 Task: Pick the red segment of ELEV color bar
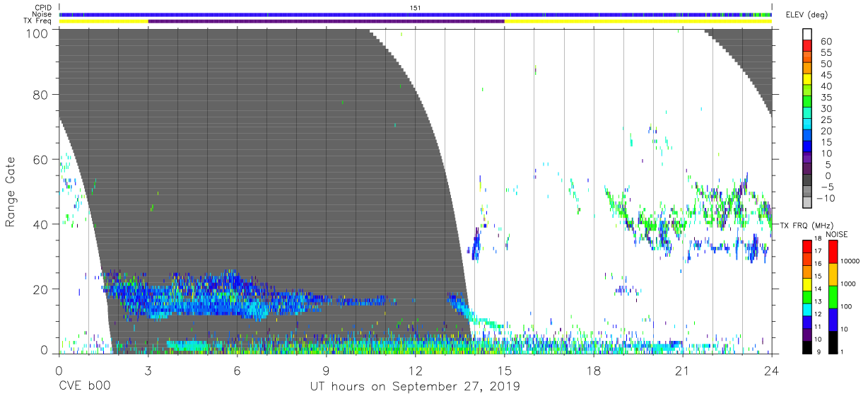807,47
